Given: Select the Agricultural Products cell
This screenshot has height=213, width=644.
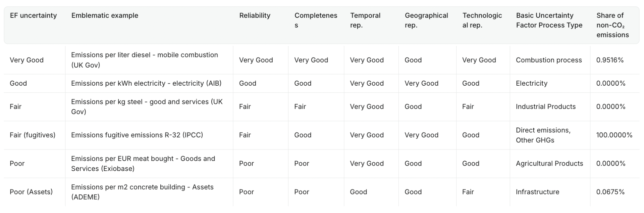Looking at the screenshot, I should pyautogui.click(x=549, y=164).
